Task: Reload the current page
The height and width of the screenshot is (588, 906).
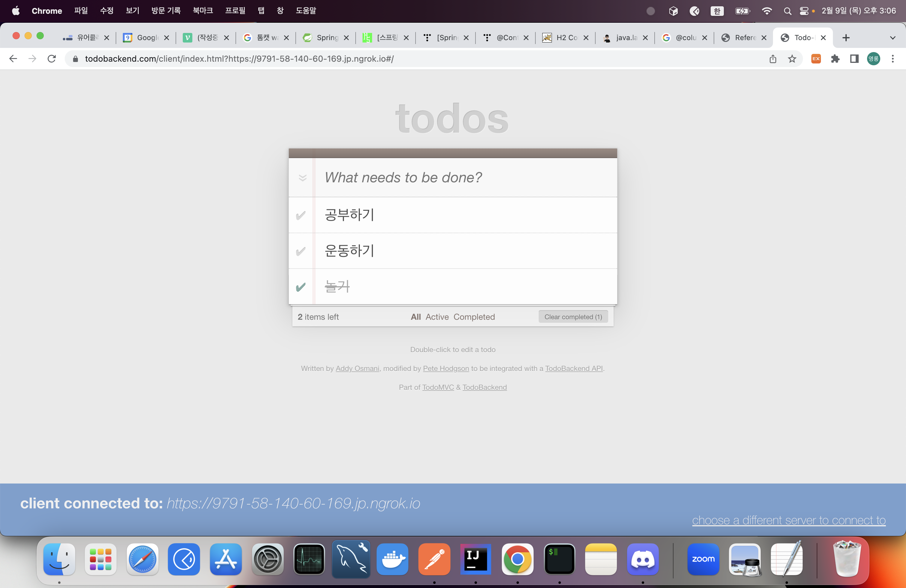Action: (52, 59)
